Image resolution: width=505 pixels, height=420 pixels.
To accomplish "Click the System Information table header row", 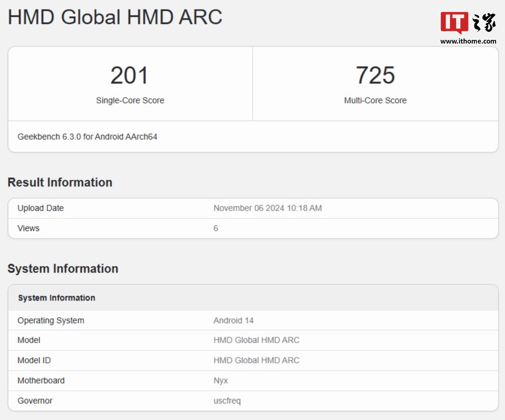I will tap(56, 298).
